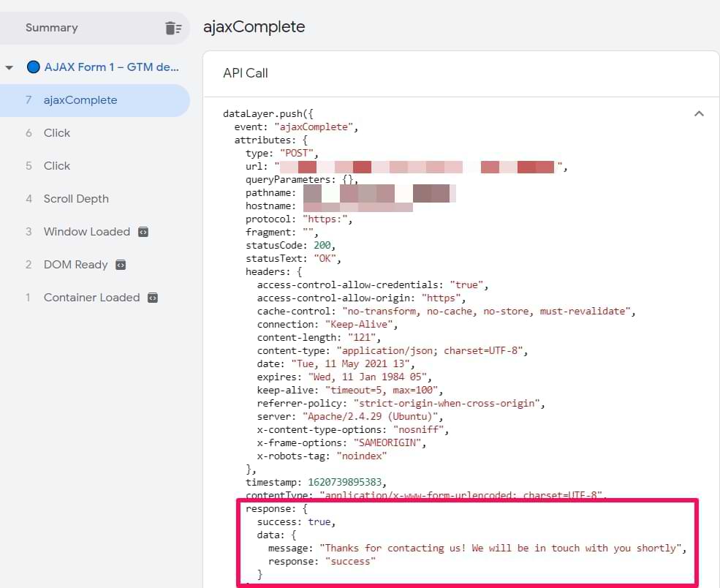Collapse the AJAX Form 1 page tree
The height and width of the screenshot is (588, 720).
coord(10,67)
